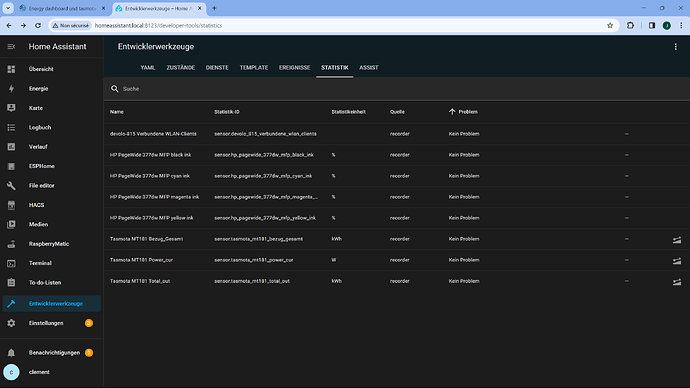The width and height of the screenshot is (690, 388).
Task: Open the three-dot overflow menu in Entwicklerwerkzeuge header
Action: 675,47
